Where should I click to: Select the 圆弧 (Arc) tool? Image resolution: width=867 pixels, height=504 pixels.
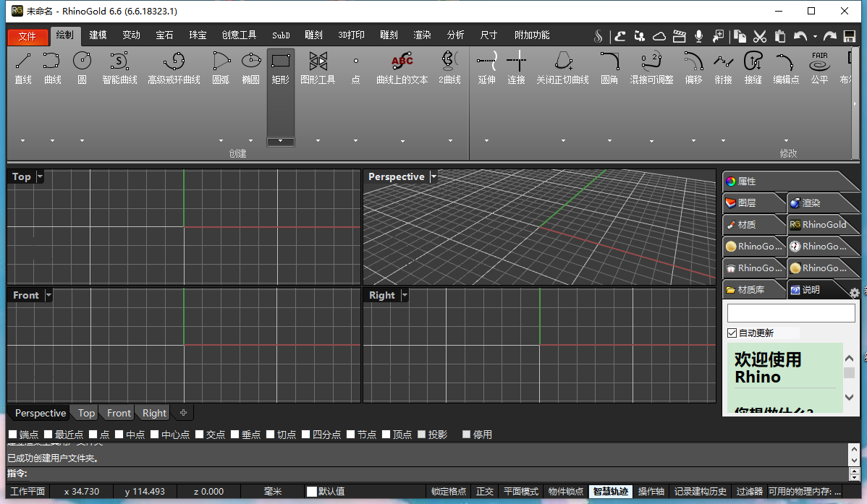221,68
